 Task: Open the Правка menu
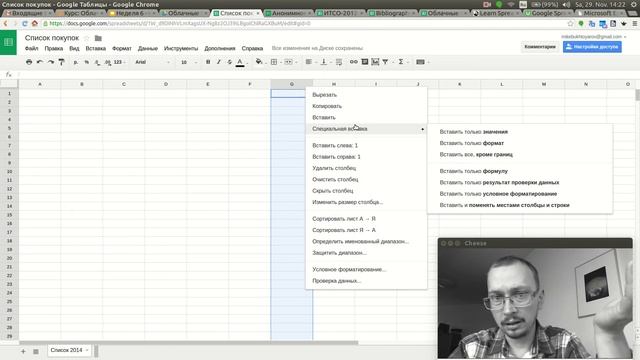click(54, 48)
